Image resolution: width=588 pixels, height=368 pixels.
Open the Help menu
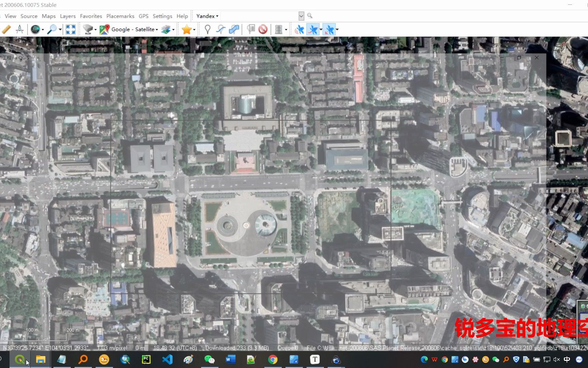(182, 16)
